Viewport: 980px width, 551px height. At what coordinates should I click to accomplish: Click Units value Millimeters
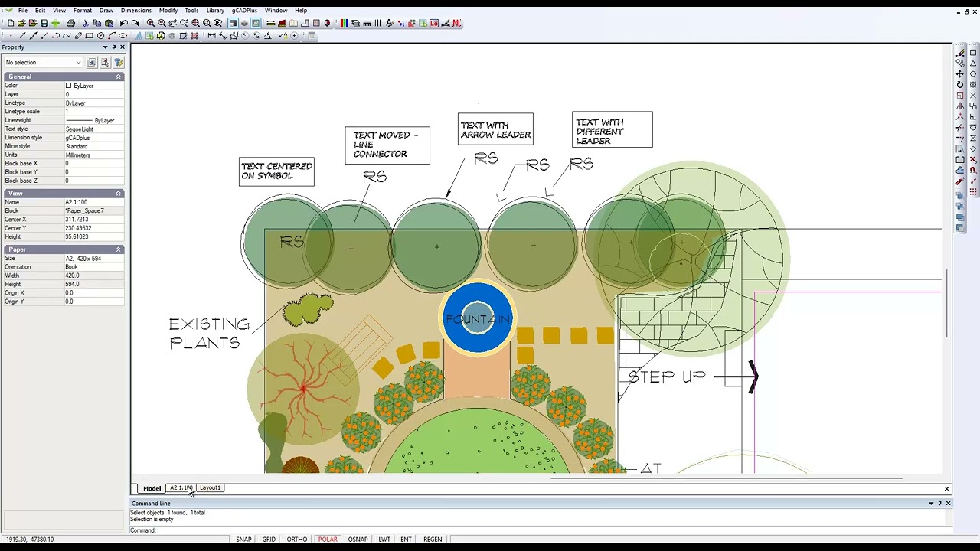coord(94,155)
